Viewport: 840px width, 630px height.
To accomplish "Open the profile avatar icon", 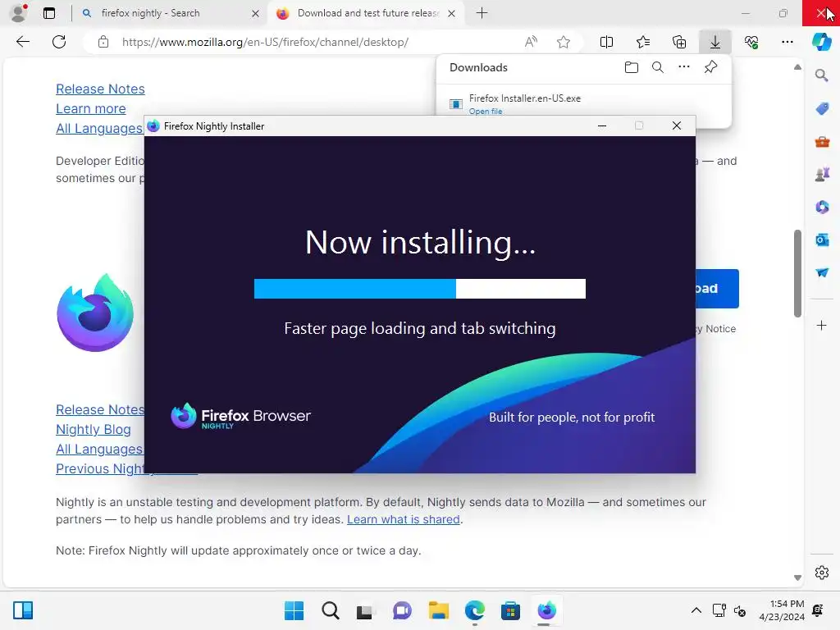I will coord(19,13).
